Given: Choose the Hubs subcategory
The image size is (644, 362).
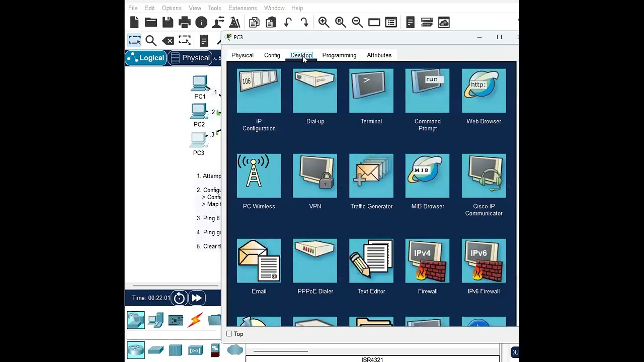Looking at the screenshot, I should 176,350.
